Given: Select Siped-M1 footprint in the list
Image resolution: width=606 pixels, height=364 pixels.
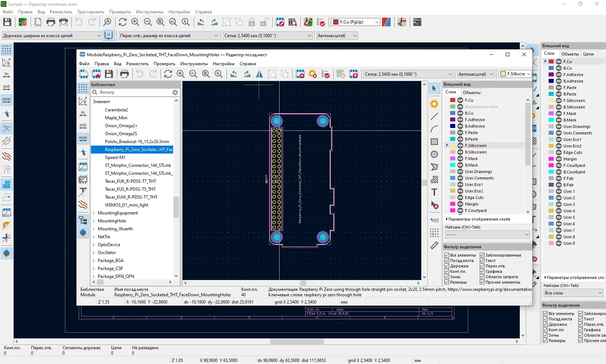Looking at the screenshot, I should click(115, 157).
